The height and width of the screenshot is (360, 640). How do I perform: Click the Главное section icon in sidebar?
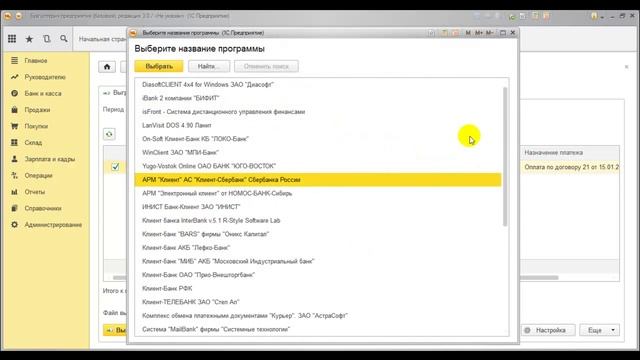(x=15, y=60)
